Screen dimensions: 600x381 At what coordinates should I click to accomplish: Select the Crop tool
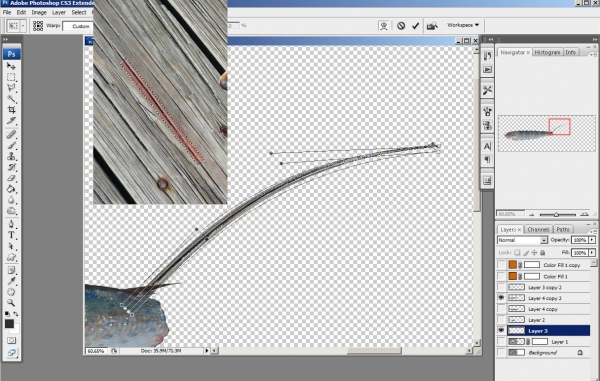click(11, 109)
